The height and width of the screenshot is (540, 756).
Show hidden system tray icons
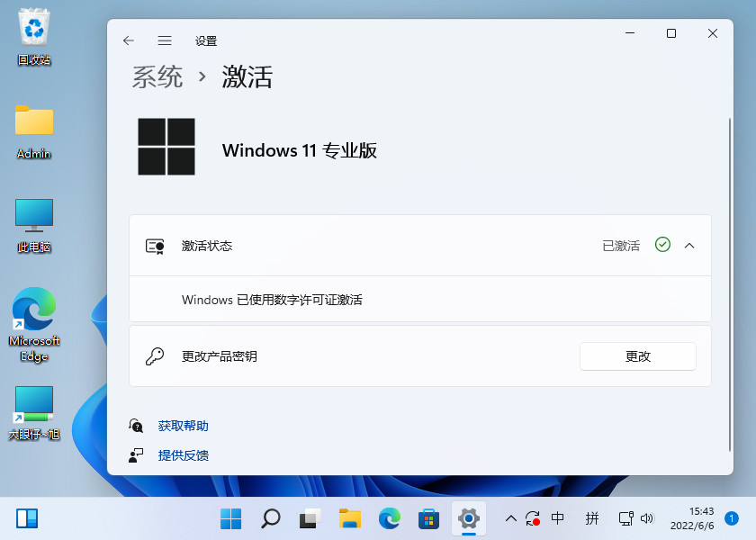point(511,518)
